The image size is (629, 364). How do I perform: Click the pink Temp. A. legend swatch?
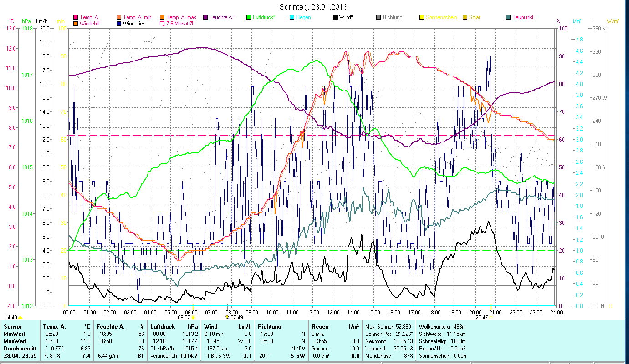click(x=76, y=17)
